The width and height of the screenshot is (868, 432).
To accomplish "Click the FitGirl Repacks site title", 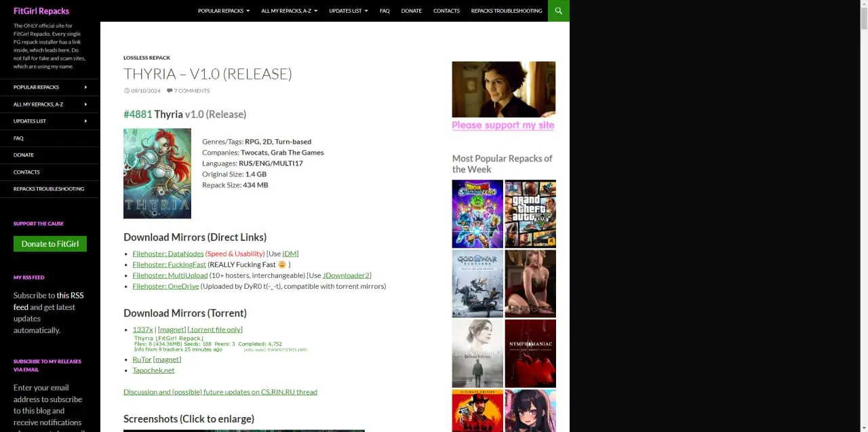I will click(41, 11).
